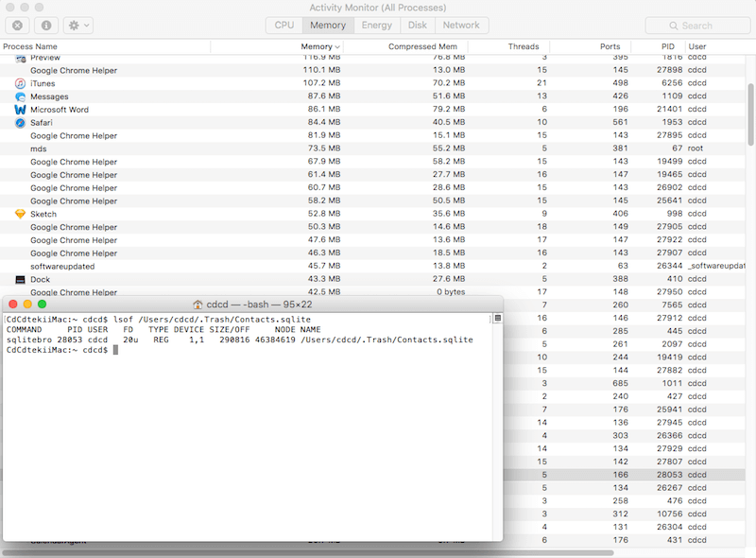Select the Messages process icon
This screenshot has width=756, height=558.
[20, 96]
